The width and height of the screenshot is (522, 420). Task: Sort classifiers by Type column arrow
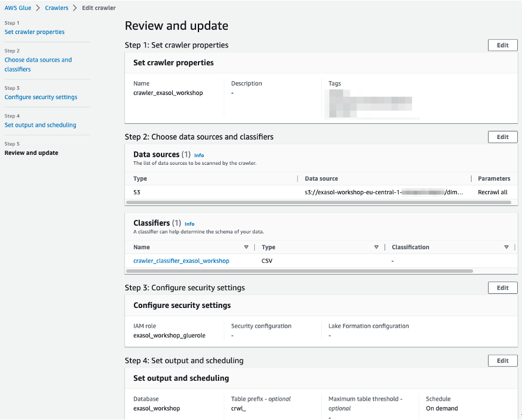pos(376,247)
